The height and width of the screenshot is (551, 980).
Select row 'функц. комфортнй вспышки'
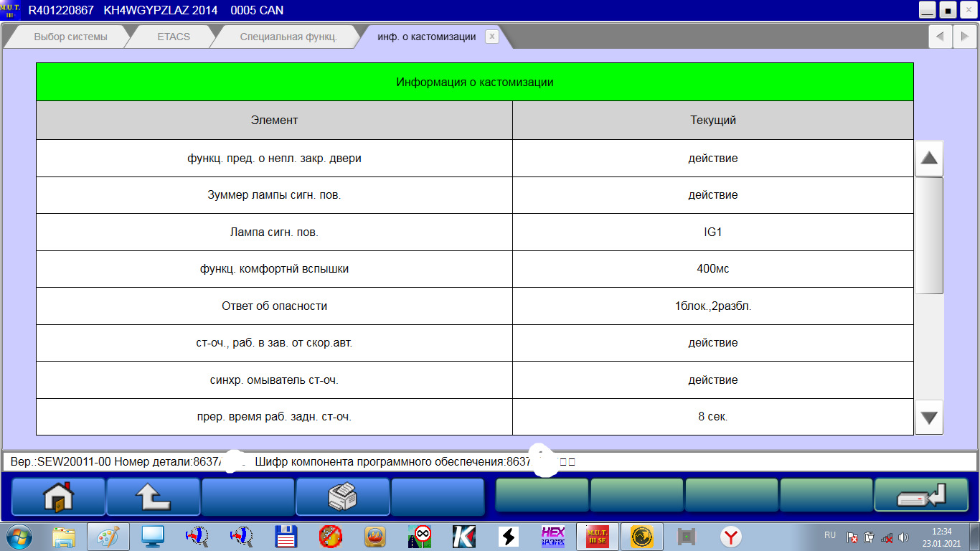pos(475,269)
